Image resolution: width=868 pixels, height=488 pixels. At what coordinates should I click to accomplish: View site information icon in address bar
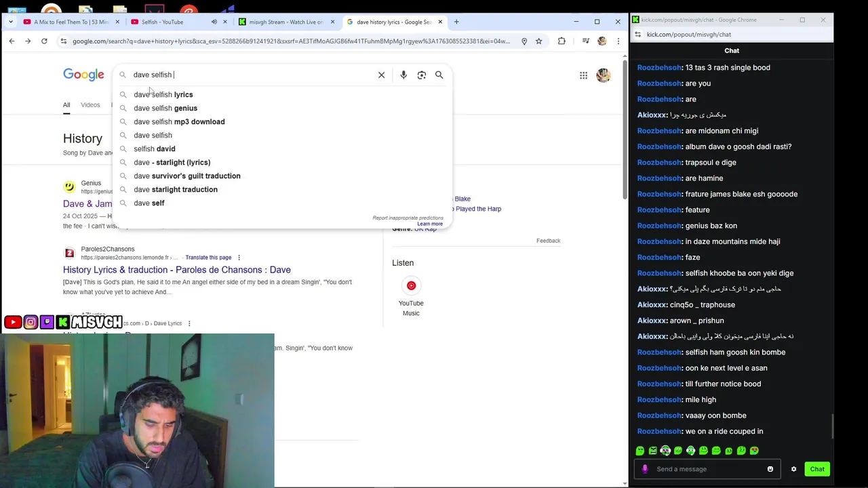[x=63, y=41]
